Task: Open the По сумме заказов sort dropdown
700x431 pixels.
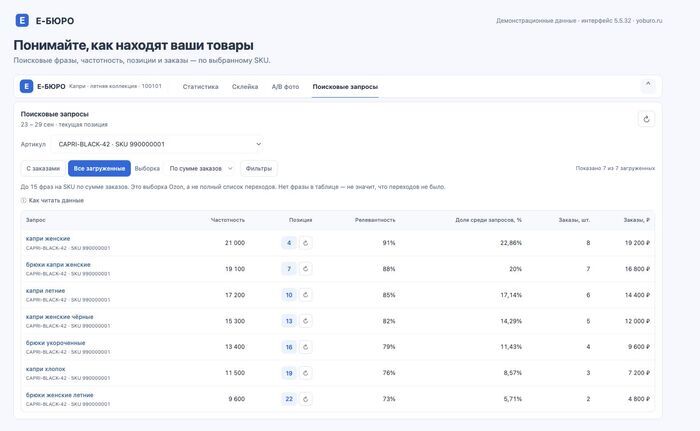Action: coord(201,168)
